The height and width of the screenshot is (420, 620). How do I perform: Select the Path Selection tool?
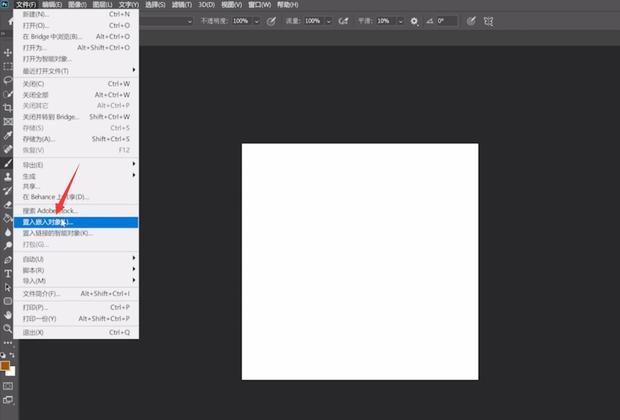[8, 288]
